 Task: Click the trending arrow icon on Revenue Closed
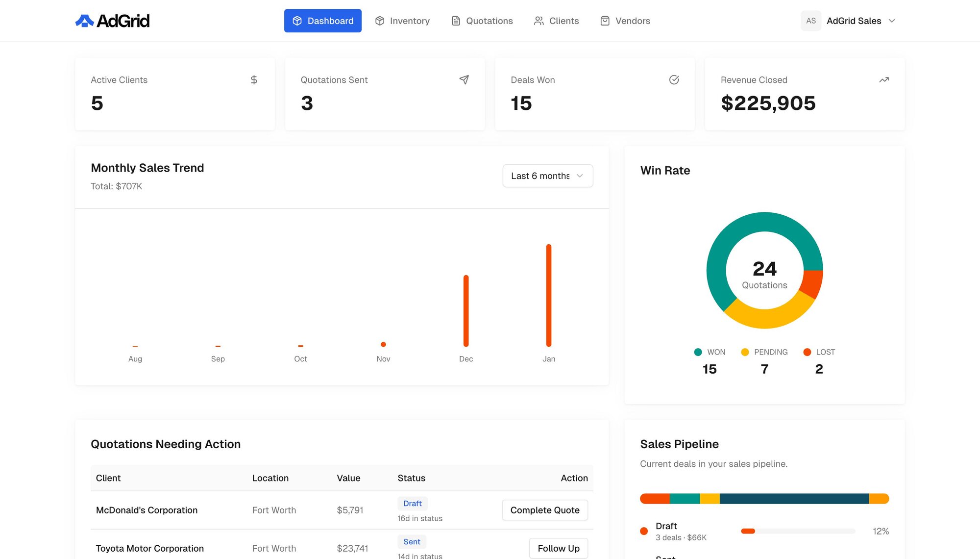click(x=884, y=79)
